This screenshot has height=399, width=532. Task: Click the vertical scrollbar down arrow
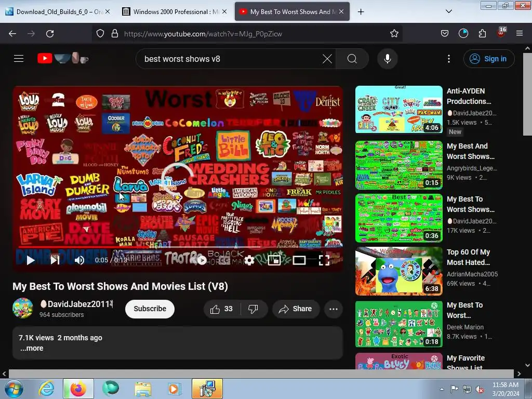[x=528, y=365]
